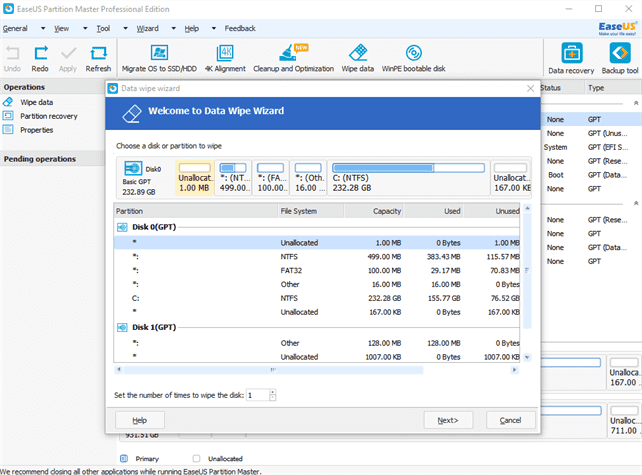Click the Type column header in main window
Viewport: 642px width, 475px height.
pyautogui.click(x=612, y=88)
